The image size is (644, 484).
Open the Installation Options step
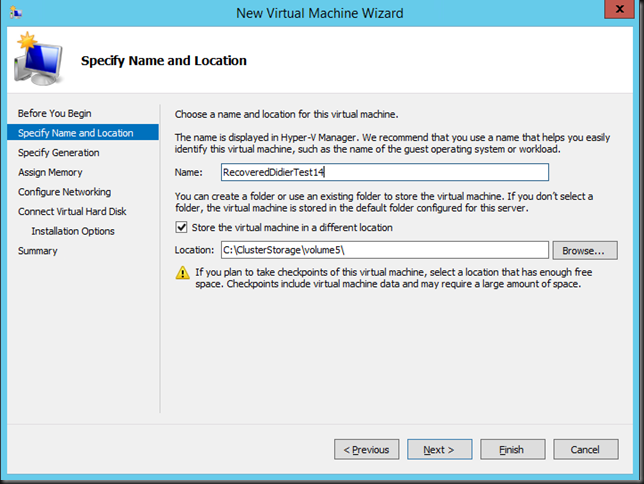[x=73, y=231]
